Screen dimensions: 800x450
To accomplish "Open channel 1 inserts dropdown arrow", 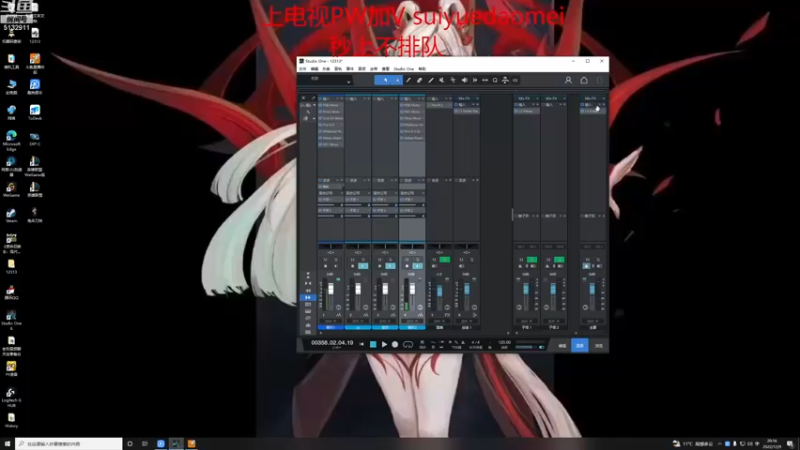I will pos(337,98).
